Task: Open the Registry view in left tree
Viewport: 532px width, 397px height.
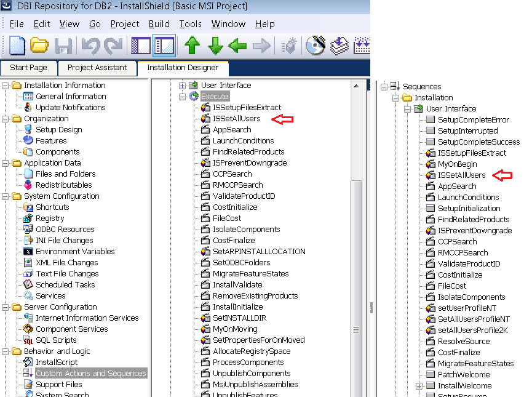Action: click(x=50, y=219)
